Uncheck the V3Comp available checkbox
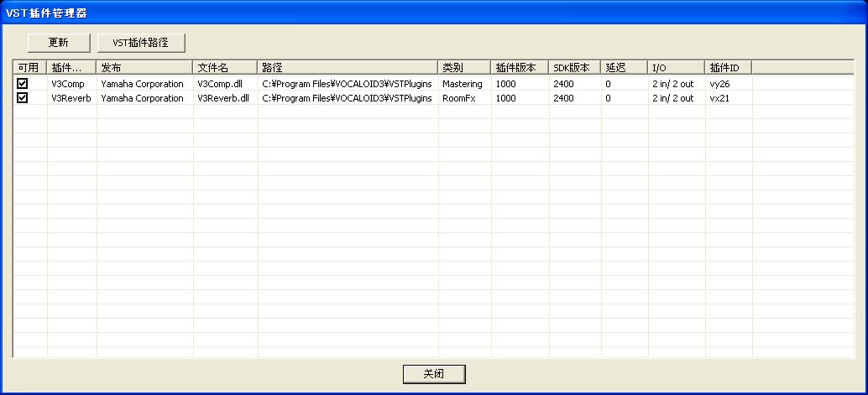The width and height of the screenshot is (868, 395). [x=22, y=84]
